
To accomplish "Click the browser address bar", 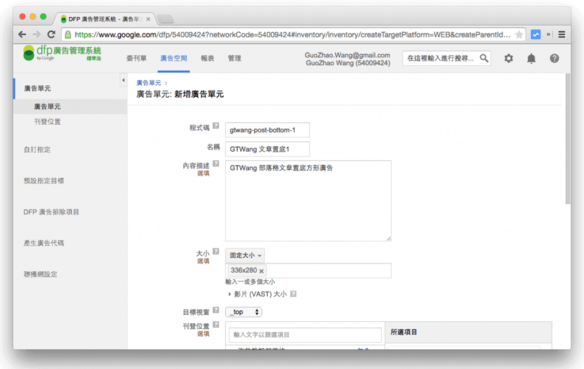I will click(x=292, y=35).
